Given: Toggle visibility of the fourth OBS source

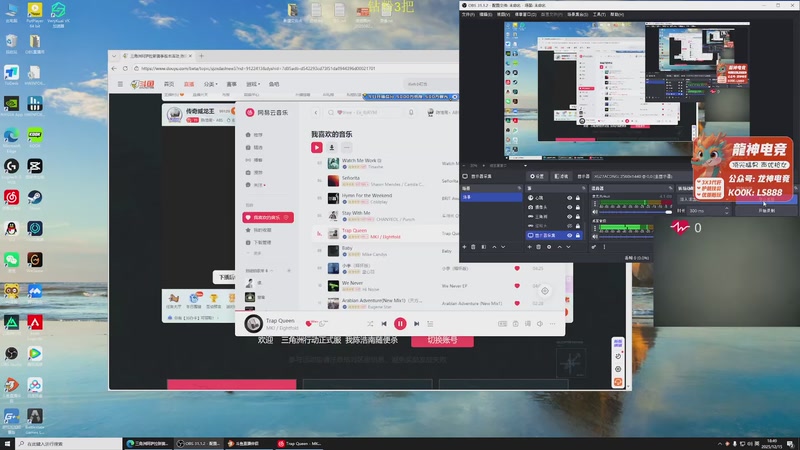Looking at the screenshot, I should pyautogui.click(x=569, y=226).
